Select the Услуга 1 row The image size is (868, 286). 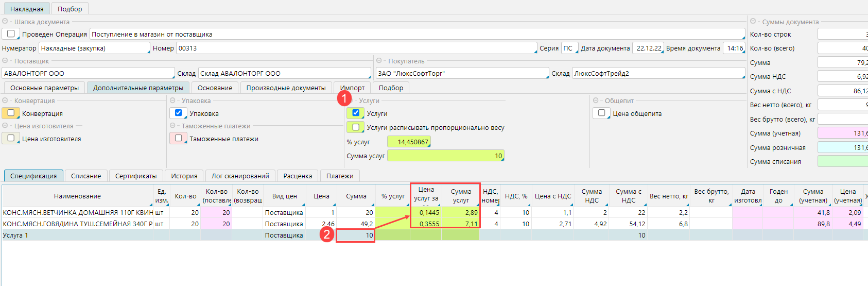[77, 235]
